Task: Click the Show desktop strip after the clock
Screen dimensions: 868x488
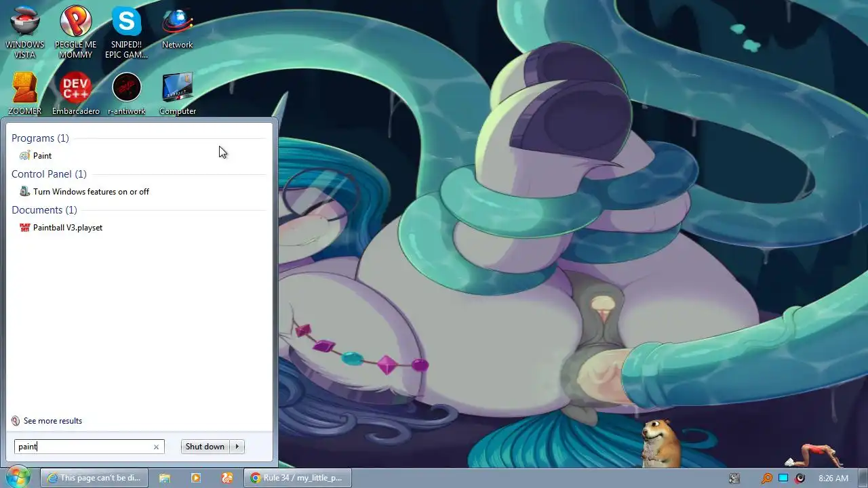Action: [863, 478]
